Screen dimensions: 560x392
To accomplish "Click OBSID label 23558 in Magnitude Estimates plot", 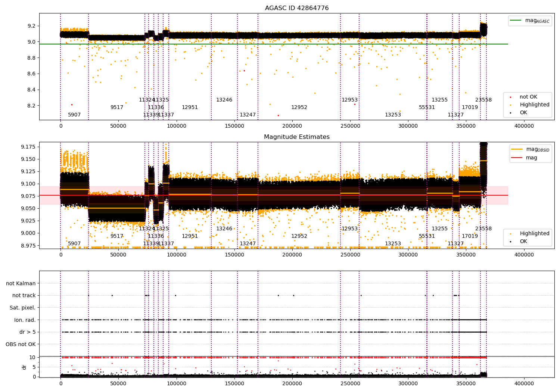I will pyautogui.click(x=483, y=228).
